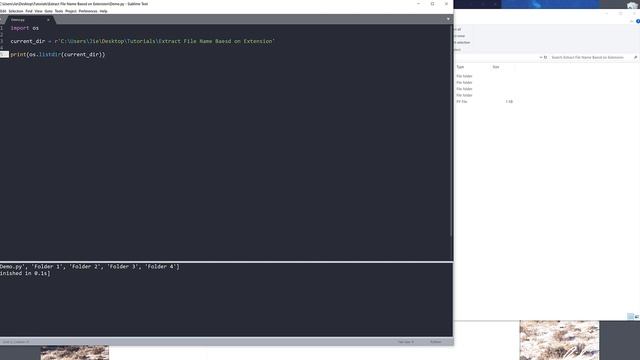
Task: Click 'Select all' in Explorer ribbon
Action: click(457, 29)
